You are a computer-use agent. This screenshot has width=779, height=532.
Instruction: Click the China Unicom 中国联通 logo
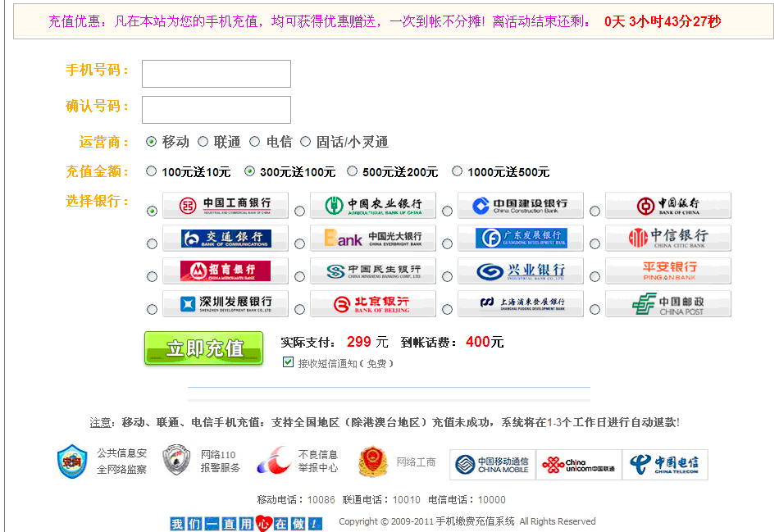[x=578, y=465]
